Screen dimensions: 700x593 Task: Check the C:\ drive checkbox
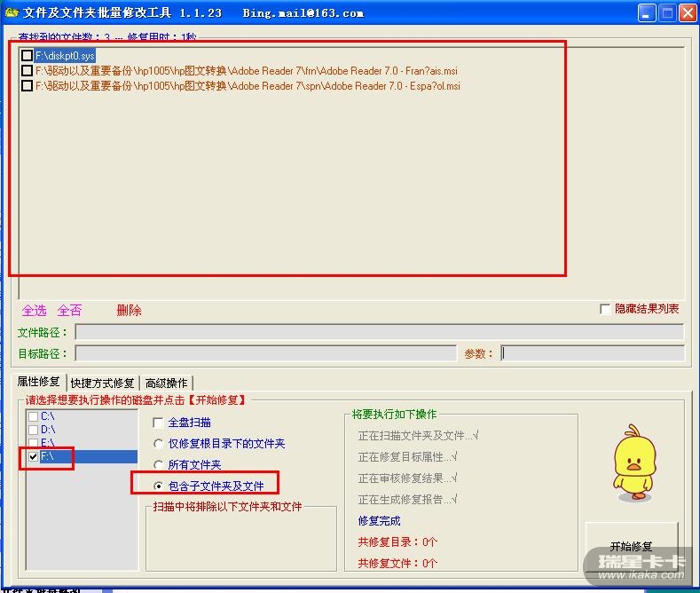[x=33, y=416]
